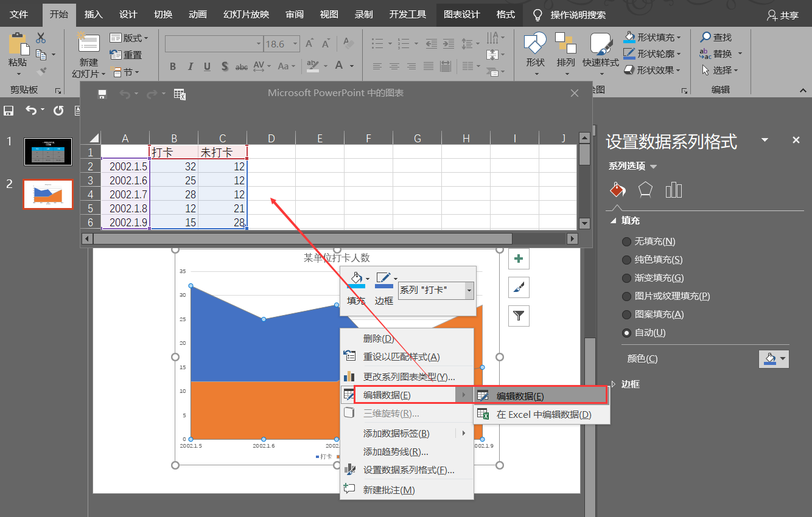Open the chart filters funnel button
This screenshot has width=812, height=517.
(x=519, y=316)
